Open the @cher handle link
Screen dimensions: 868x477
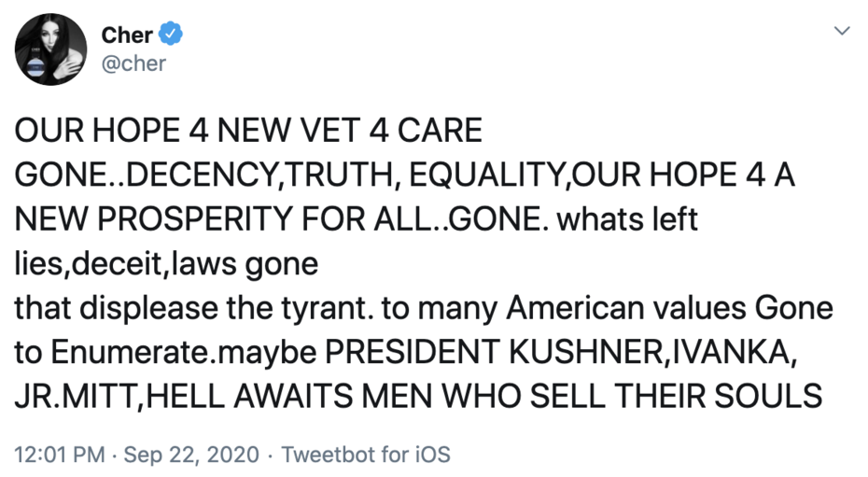click(x=133, y=63)
